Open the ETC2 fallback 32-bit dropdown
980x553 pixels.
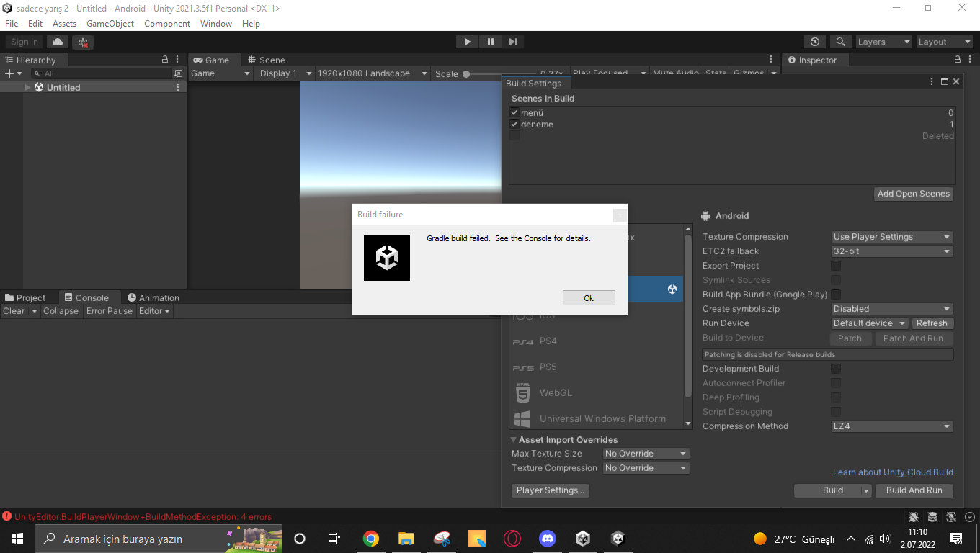pos(892,251)
